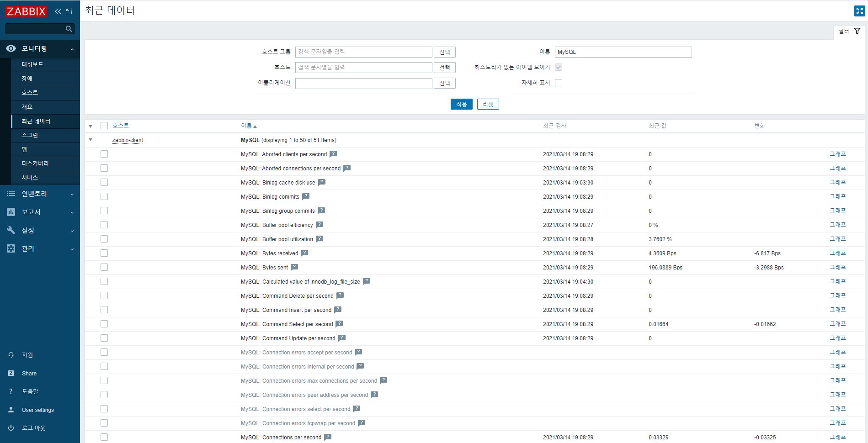The image size is (868, 443).
Task: Collapse the sidebar with double-chevron icon
Action: [x=58, y=11]
